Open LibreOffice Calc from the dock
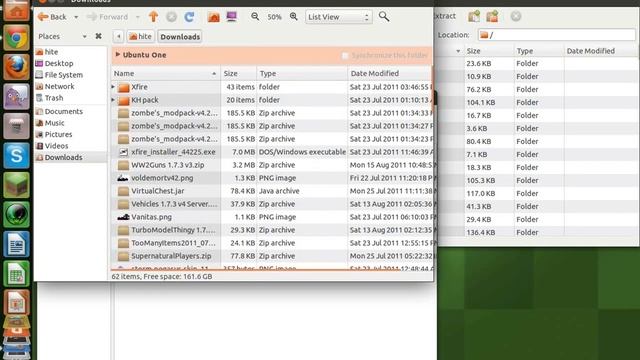 pyautogui.click(x=16, y=273)
